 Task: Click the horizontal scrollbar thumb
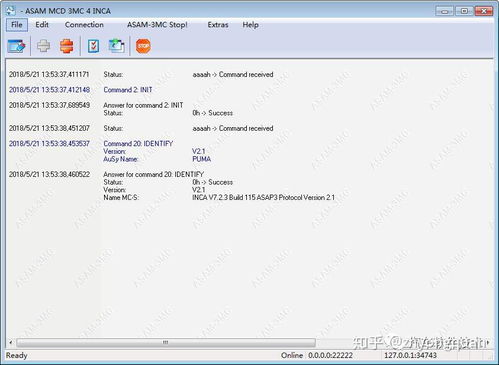click(x=166, y=342)
